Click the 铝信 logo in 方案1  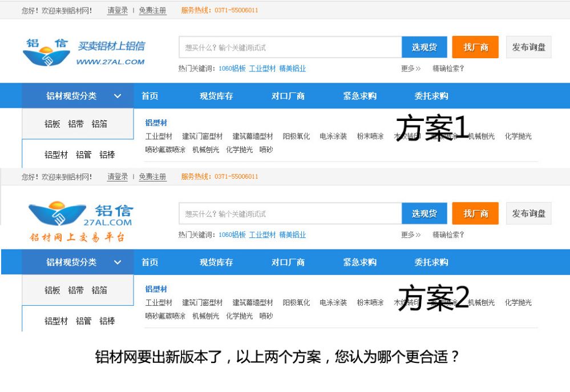point(84,52)
